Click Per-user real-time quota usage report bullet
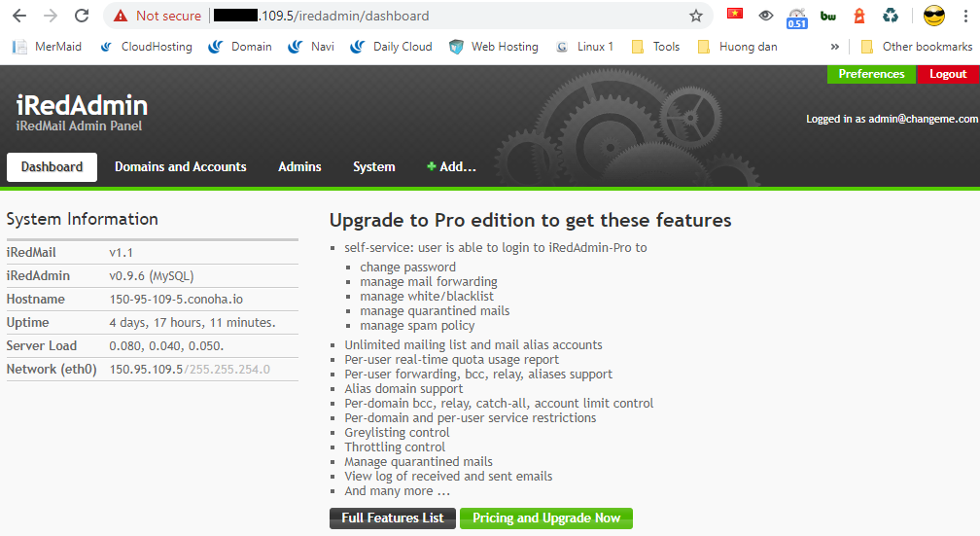Viewport: 980px width, 536px height. pos(451,360)
